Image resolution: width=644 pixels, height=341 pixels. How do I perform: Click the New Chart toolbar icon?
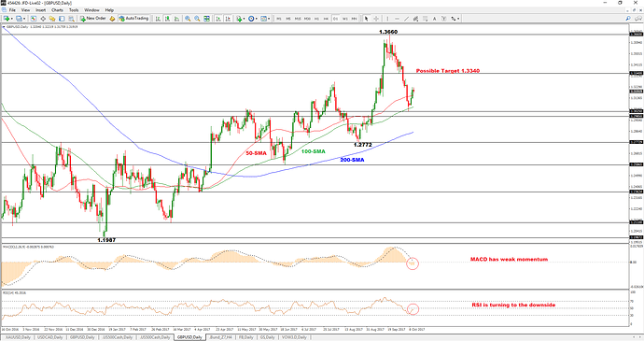(7, 19)
